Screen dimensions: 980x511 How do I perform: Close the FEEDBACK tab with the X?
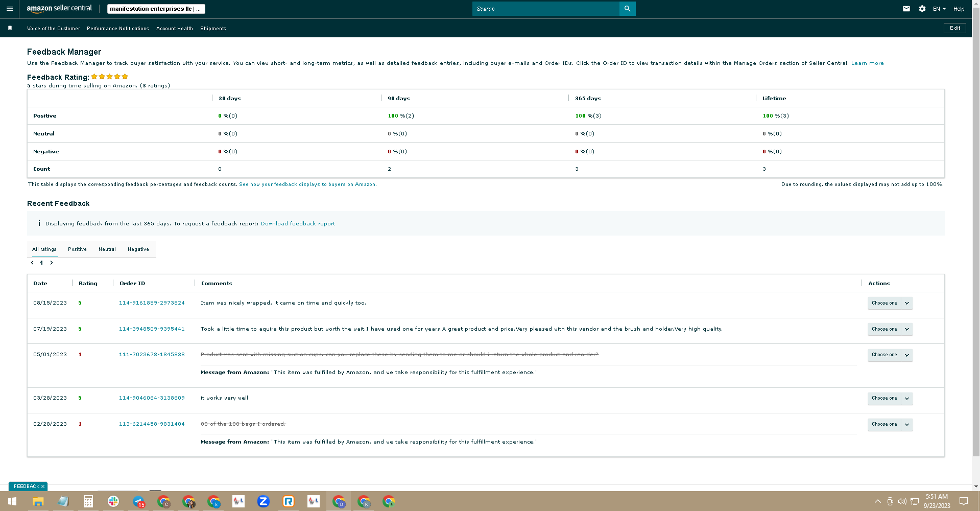[43, 486]
